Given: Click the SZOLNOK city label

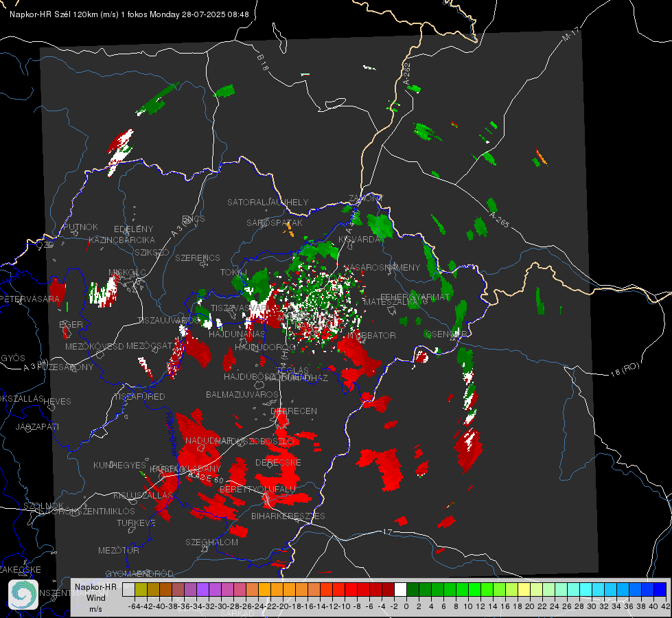Looking at the screenshot, I should pos(43,505).
